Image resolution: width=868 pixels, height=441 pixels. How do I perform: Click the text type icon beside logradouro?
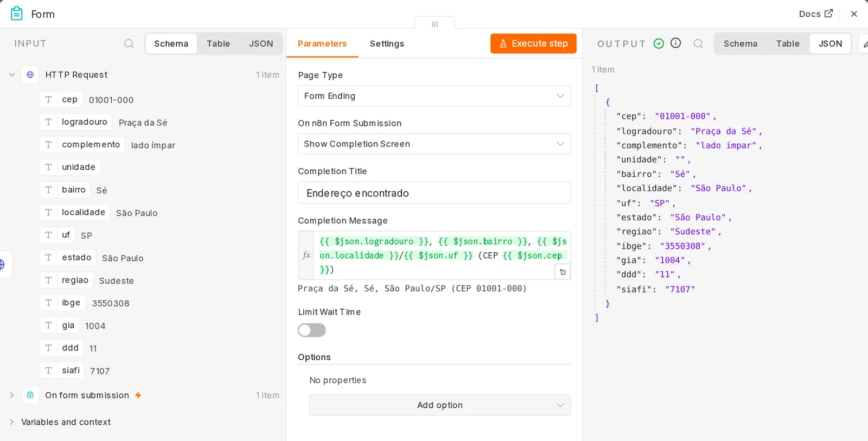[49, 122]
